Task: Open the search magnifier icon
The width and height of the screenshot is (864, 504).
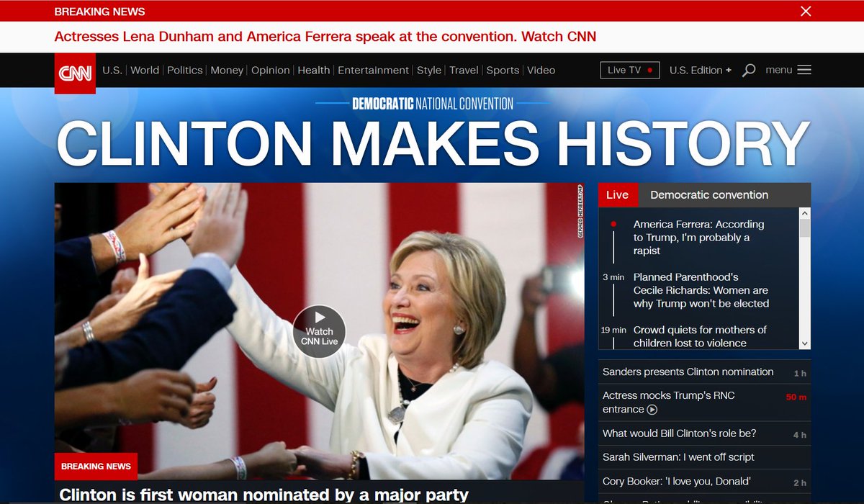Action: [x=749, y=71]
